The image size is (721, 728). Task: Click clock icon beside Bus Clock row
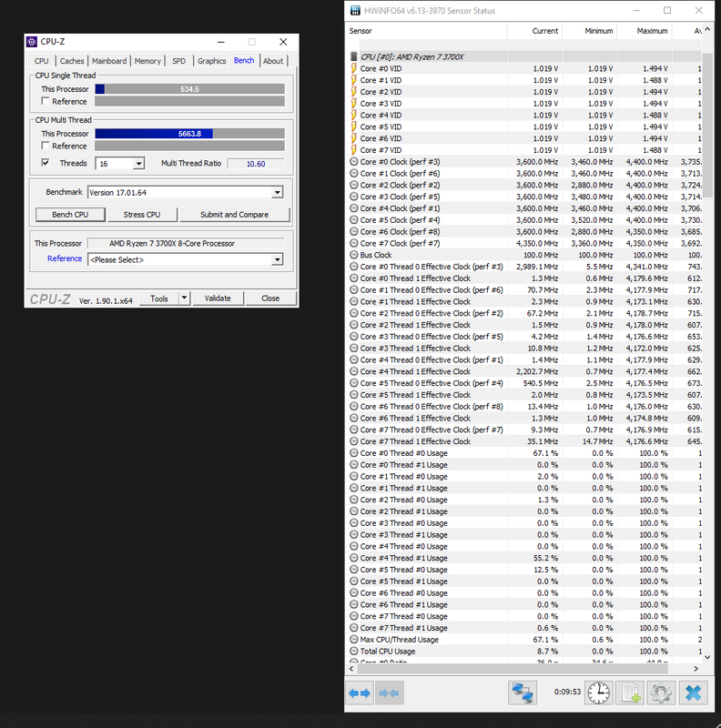click(x=353, y=255)
